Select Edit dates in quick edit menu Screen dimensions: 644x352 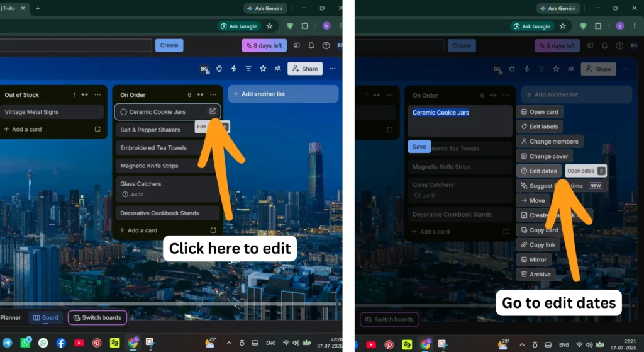[539, 171]
